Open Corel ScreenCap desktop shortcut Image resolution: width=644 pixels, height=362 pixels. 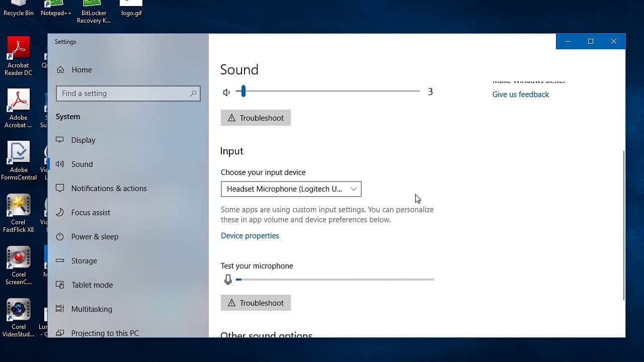[x=19, y=265]
